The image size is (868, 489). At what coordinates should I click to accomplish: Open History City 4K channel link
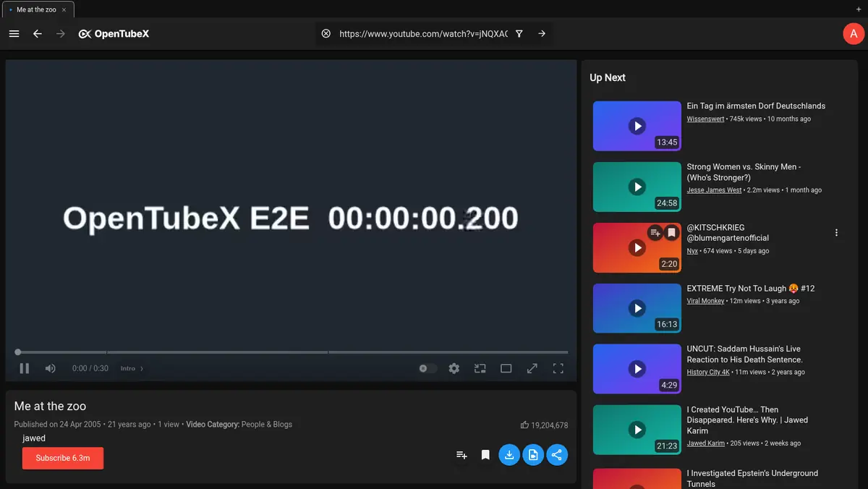[708, 373]
